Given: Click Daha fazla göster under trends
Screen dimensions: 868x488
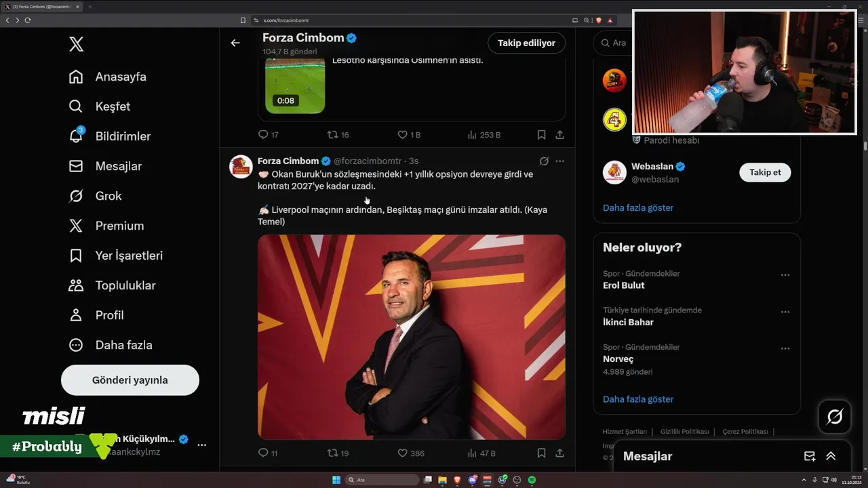Looking at the screenshot, I should coord(638,399).
